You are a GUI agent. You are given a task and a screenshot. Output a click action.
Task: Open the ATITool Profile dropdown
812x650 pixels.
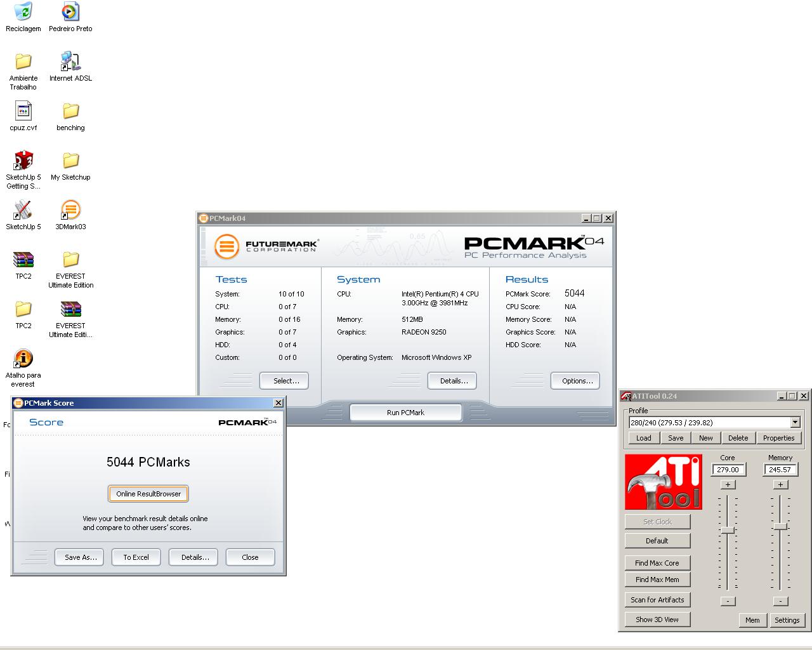(795, 423)
